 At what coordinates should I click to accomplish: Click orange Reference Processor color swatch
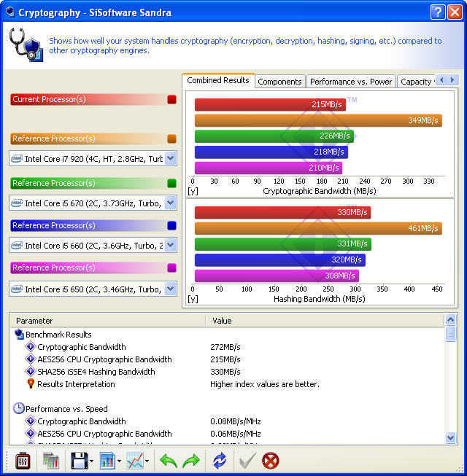[x=171, y=138]
